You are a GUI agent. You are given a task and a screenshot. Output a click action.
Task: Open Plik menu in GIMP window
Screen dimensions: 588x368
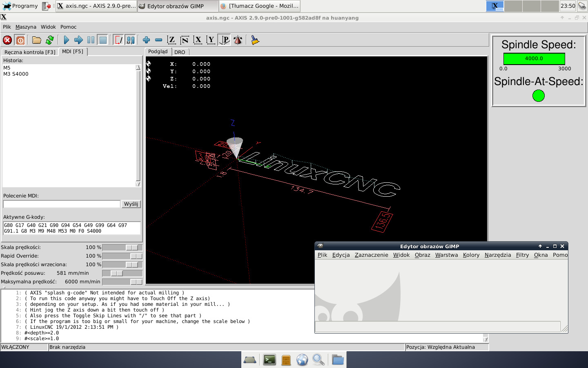click(x=323, y=255)
